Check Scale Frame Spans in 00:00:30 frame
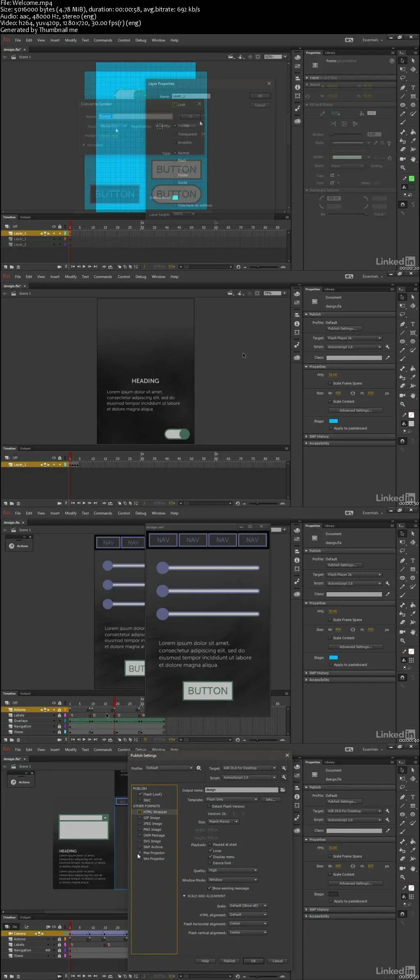The width and height of the screenshot is (420, 980). 330,383
